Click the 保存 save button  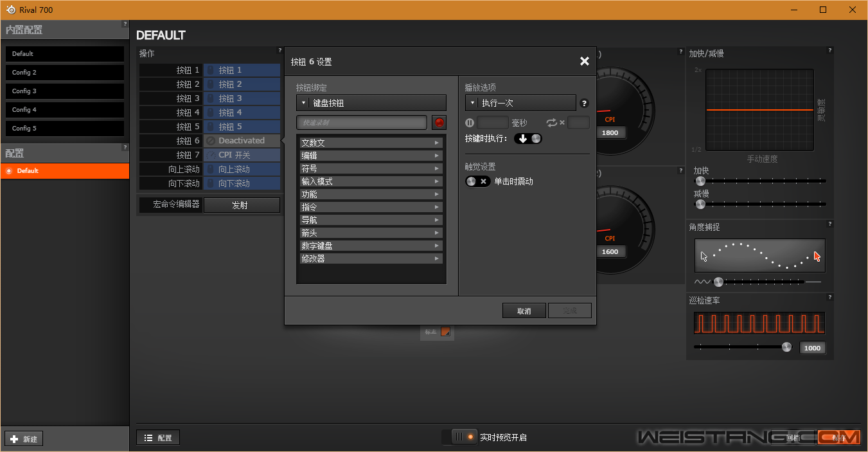(x=839, y=438)
